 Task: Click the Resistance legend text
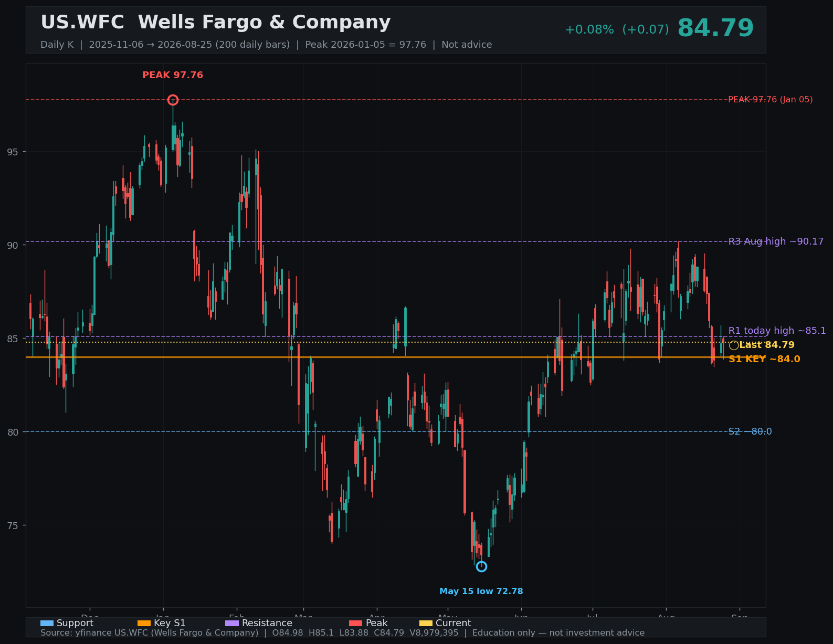pyautogui.click(x=267, y=623)
